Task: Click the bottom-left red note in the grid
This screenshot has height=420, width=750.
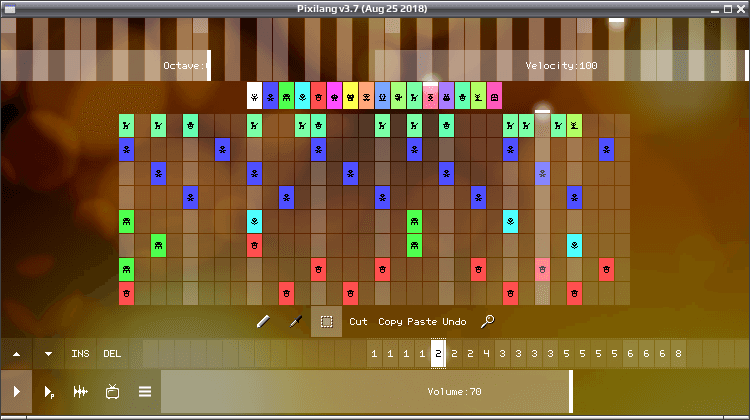Action: pyautogui.click(x=126, y=293)
